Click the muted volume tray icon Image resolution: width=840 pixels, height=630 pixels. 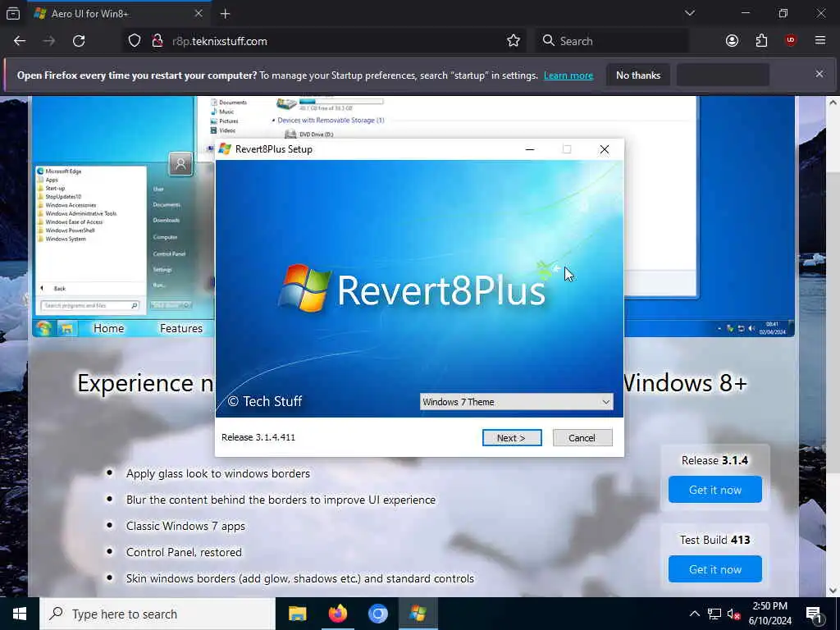[x=733, y=614]
